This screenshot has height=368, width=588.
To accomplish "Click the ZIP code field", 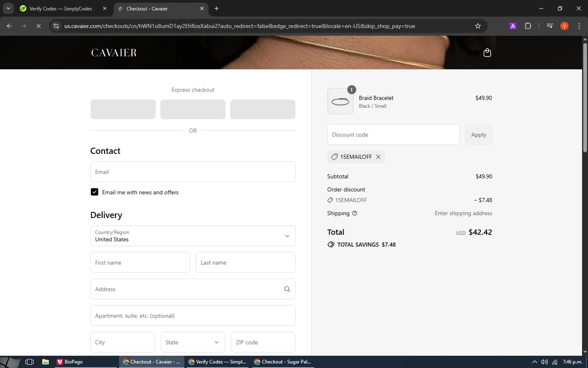I will click(263, 342).
